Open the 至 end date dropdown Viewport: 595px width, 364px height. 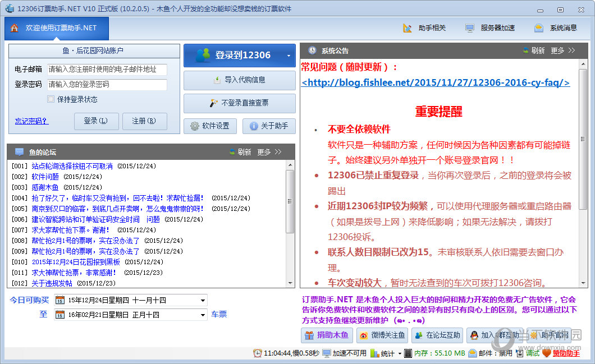[x=202, y=315]
